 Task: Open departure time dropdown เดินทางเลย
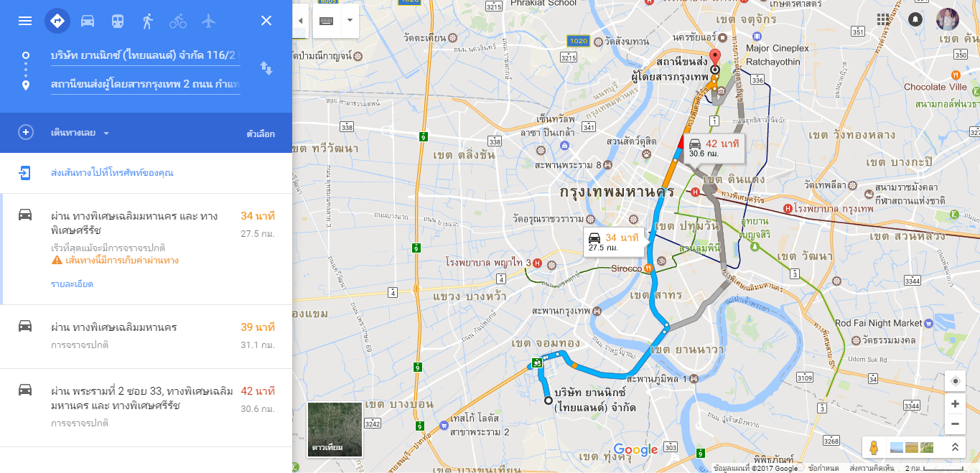[x=80, y=133]
